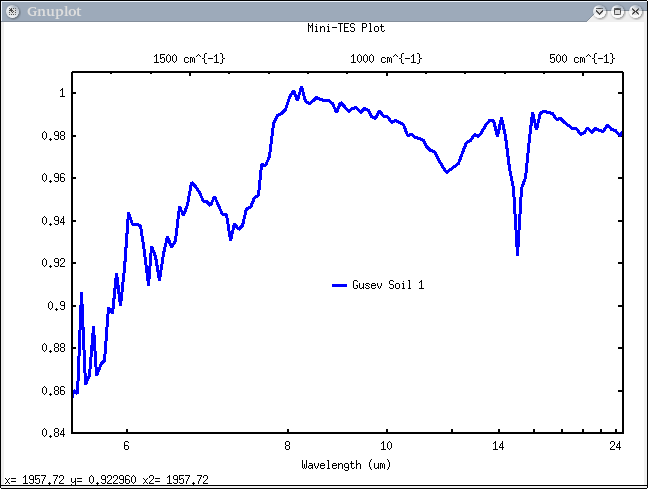Minimize the Gnuplot window

[x=599, y=12]
